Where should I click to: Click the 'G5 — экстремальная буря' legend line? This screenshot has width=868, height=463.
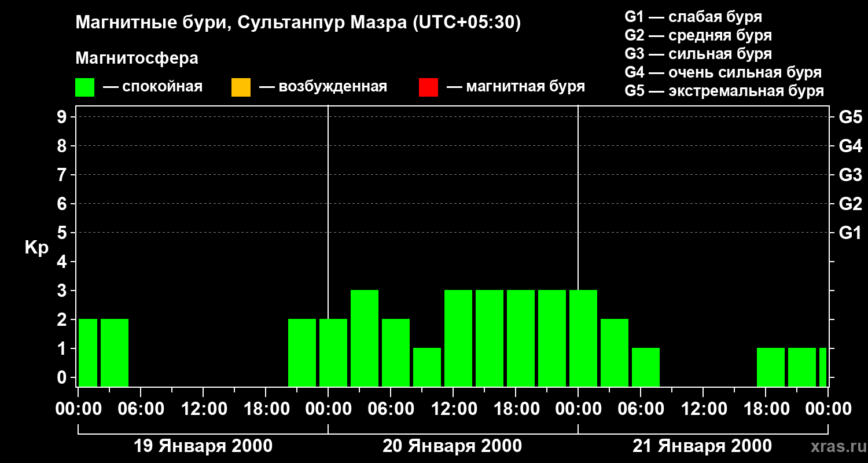click(724, 91)
